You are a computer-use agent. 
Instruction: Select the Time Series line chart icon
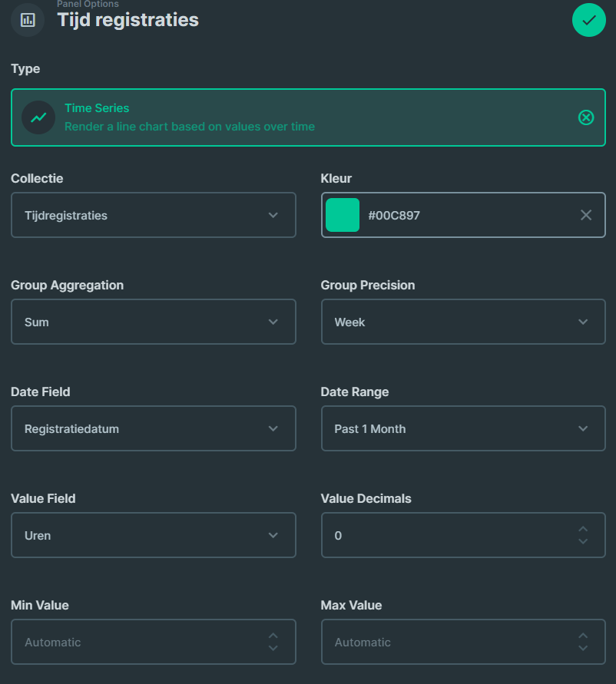[38, 117]
